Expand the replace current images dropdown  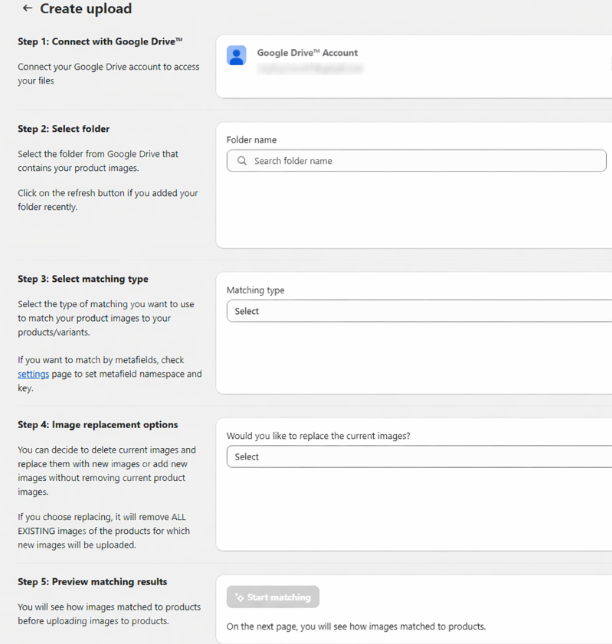pyautogui.click(x=420, y=457)
